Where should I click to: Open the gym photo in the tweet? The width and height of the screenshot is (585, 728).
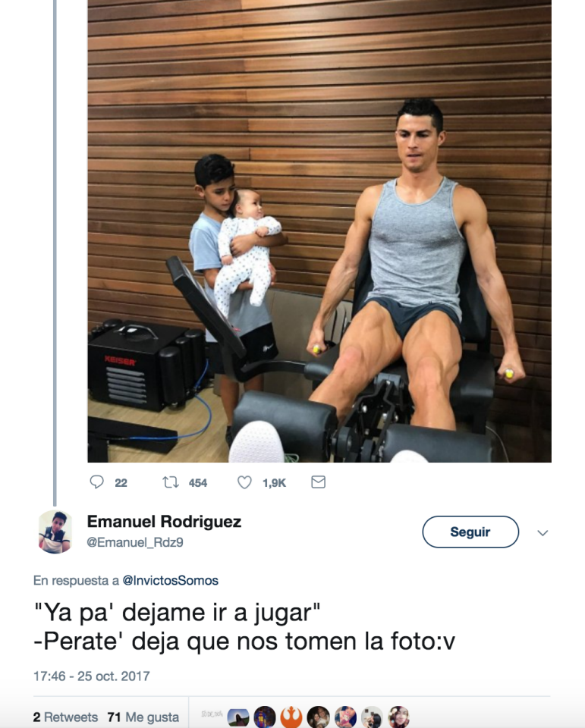coord(319,231)
